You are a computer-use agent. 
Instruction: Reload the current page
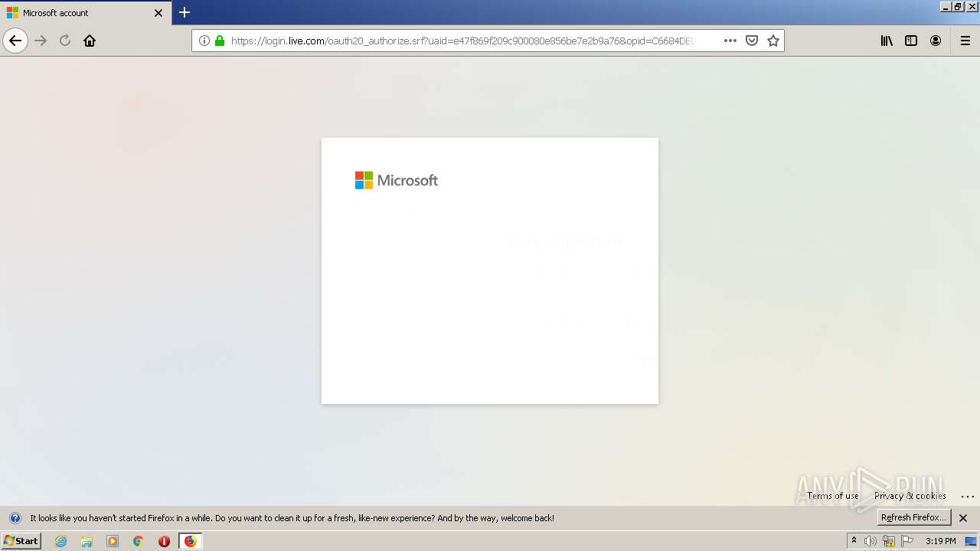tap(65, 41)
